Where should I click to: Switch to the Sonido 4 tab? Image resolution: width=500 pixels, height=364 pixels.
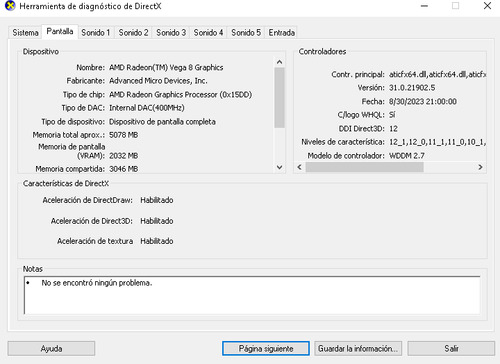point(208,33)
